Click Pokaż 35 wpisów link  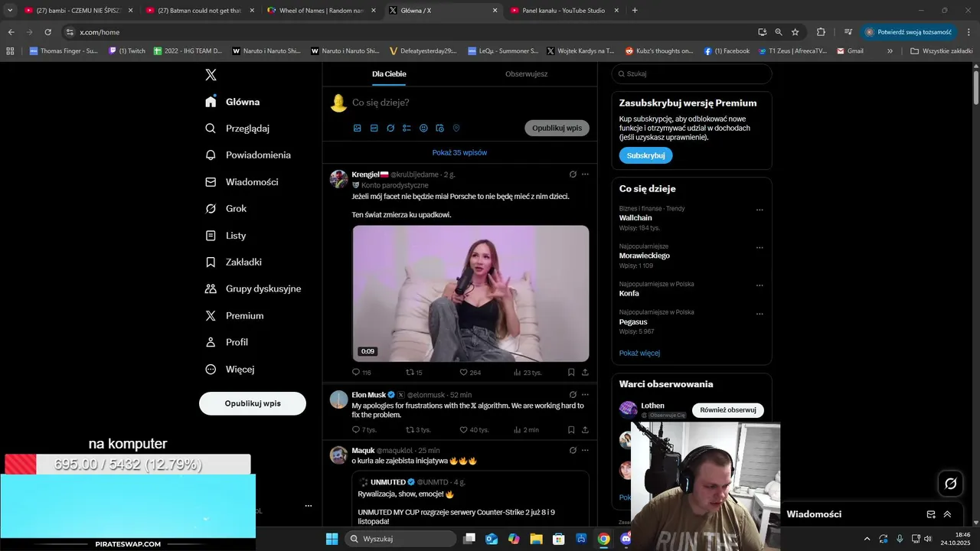(x=459, y=153)
